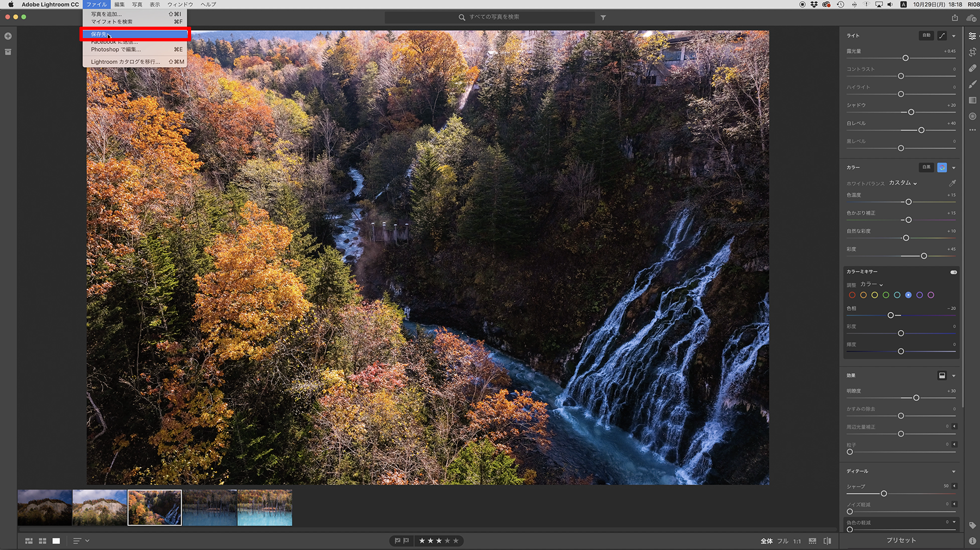Collapse the ディテール panel section
The image size is (980, 550).
click(953, 472)
